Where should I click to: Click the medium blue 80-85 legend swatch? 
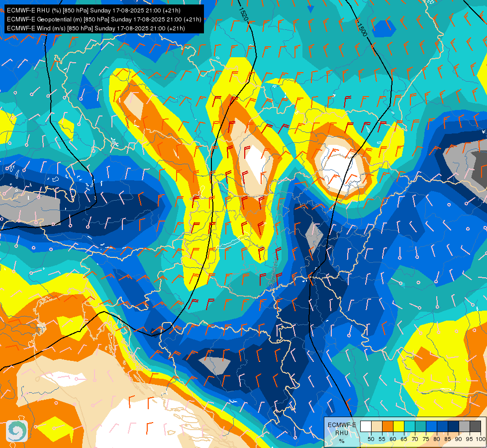(443, 426)
